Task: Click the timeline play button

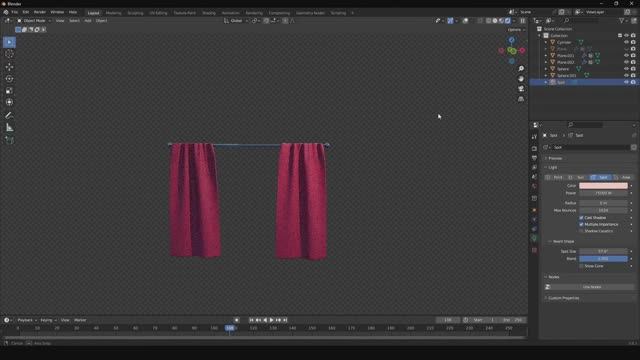Action: 271,320
